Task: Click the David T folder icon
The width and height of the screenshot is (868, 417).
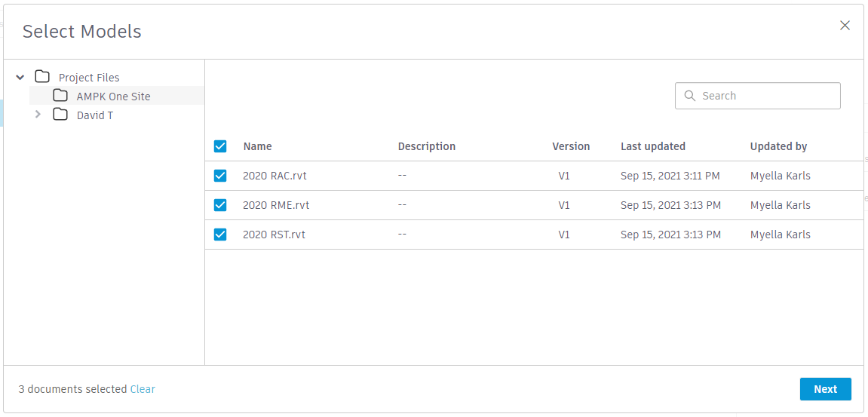Action: 60,115
